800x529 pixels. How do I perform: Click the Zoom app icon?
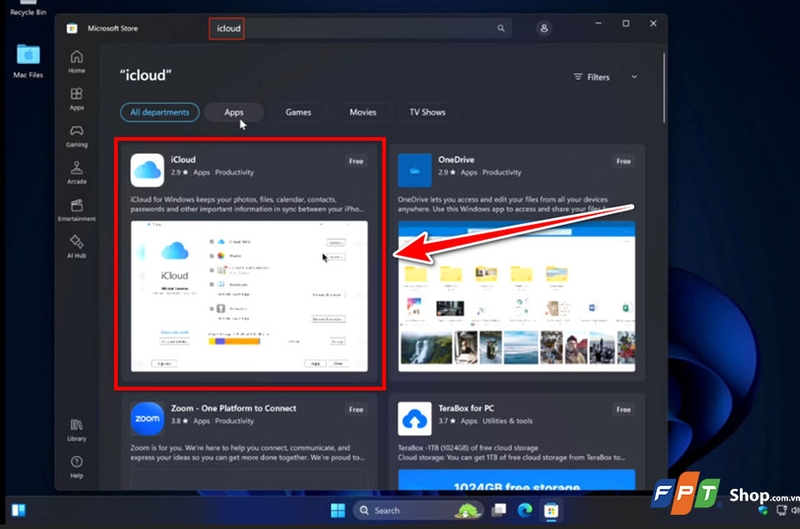[147, 418]
